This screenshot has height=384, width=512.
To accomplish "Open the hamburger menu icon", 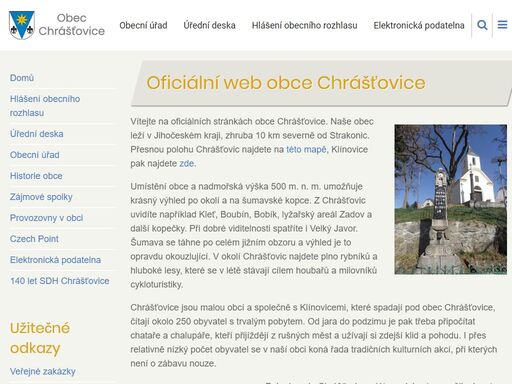I will pos(502,25).
